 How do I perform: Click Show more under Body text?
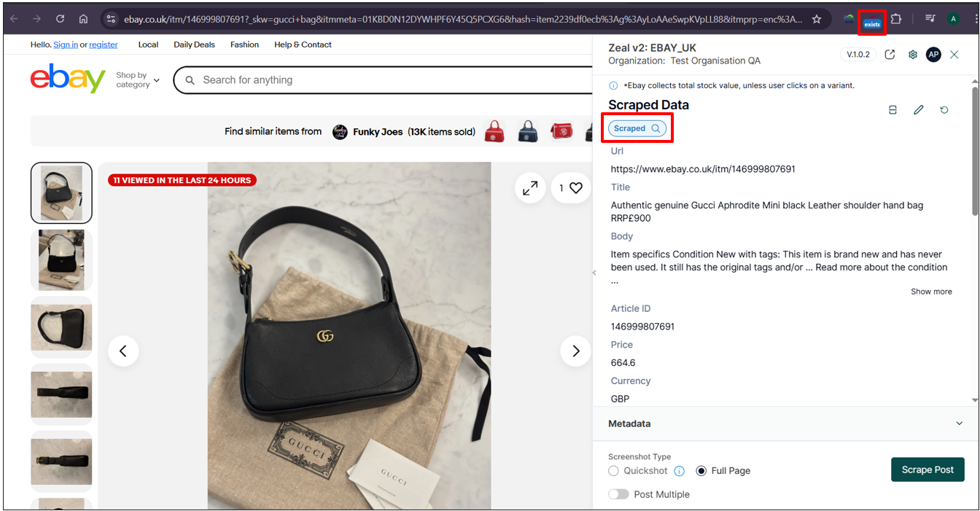(x=931, y=292)
